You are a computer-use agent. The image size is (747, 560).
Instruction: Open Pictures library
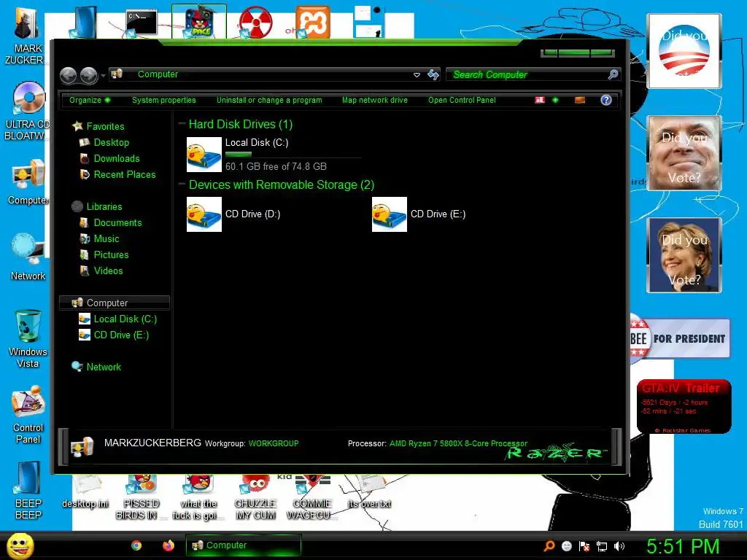tap(111, 254)
